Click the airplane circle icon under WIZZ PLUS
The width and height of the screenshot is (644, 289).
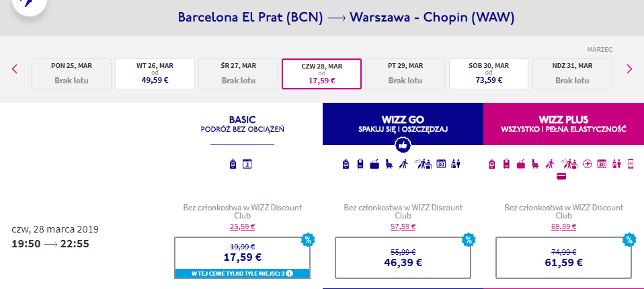point(587,164)
